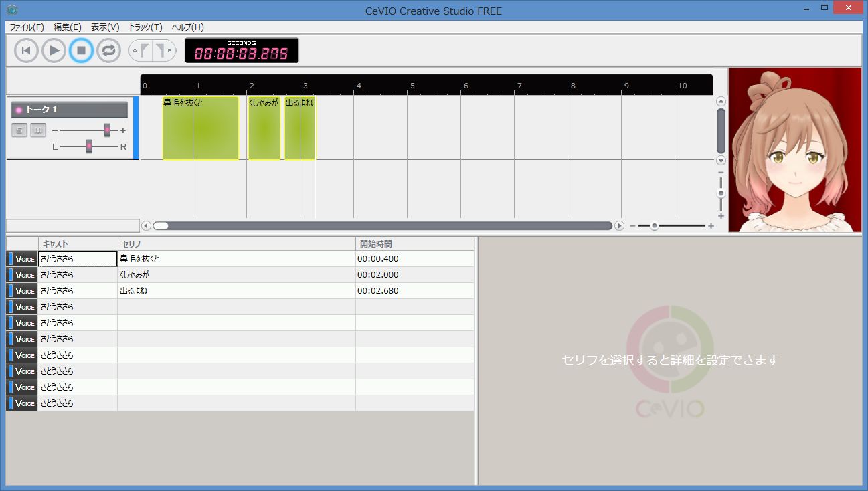Zoom in the timeline with the horizontal plus
This screenshot has height=491, width=868.
coord(711,226)
